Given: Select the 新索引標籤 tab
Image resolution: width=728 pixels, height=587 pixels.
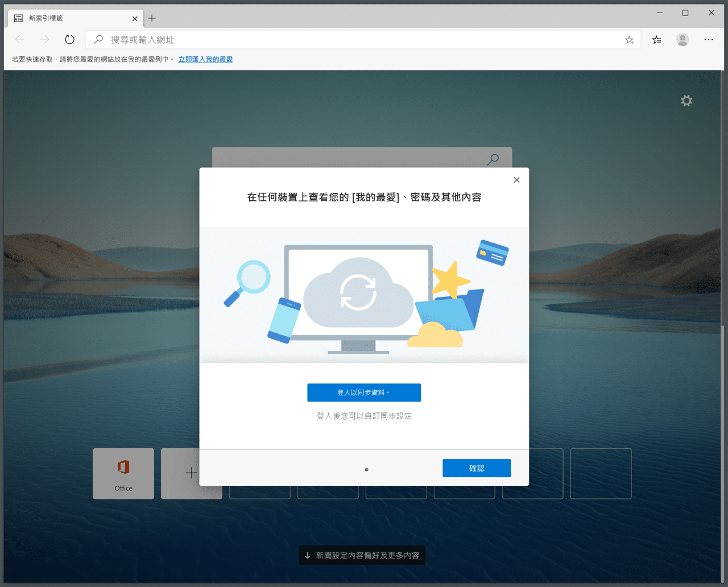Looking at the screenshot, I should [x=68, y=18].
